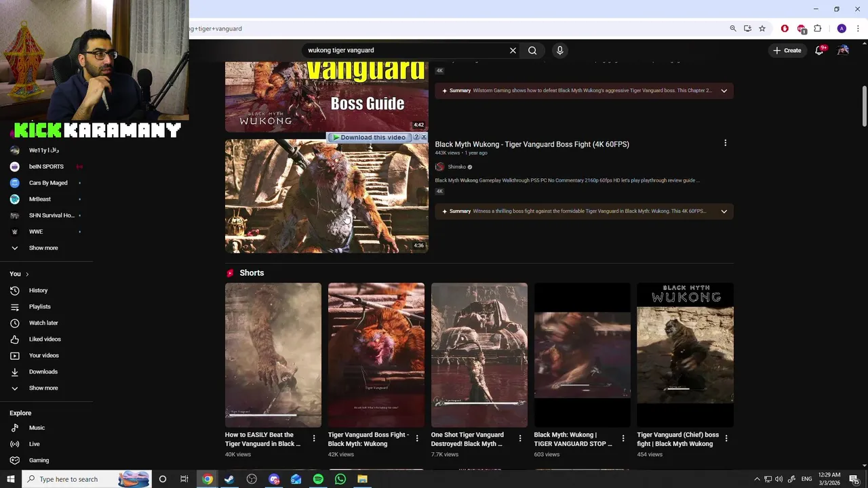Open History in the sidebar
This screenshot has width=868, height=488.
point(38,291)
